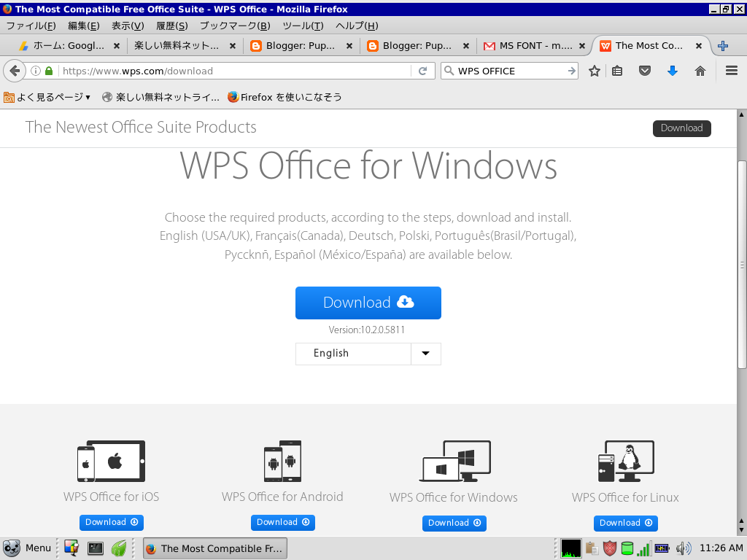
Task: Expand the English language dropdown
Action: (425, 354)
